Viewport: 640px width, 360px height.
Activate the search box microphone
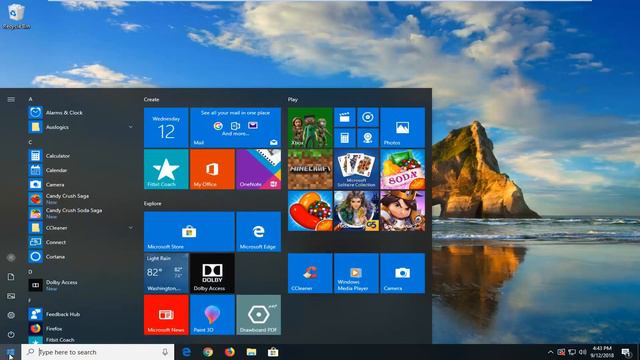pos(165,352)
